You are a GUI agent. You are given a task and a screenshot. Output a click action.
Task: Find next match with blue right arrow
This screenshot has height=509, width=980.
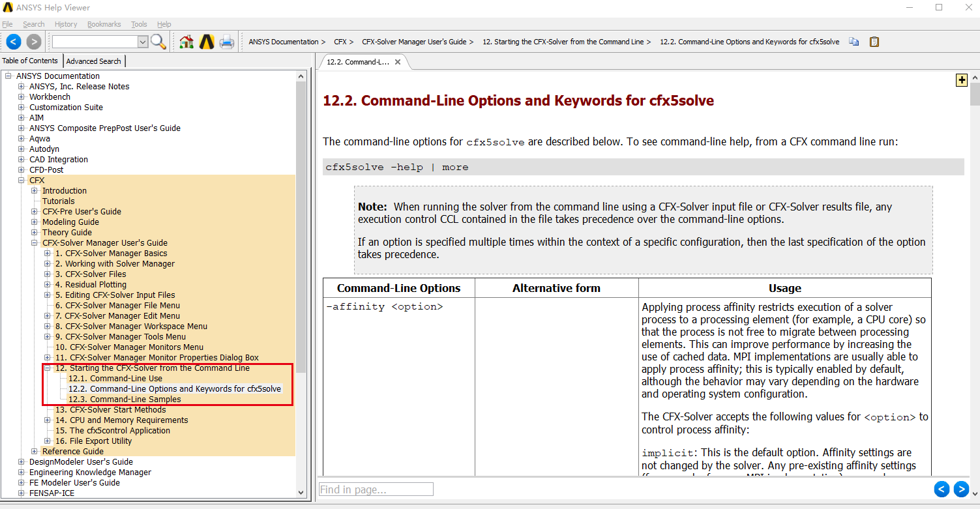coord(961,489)
